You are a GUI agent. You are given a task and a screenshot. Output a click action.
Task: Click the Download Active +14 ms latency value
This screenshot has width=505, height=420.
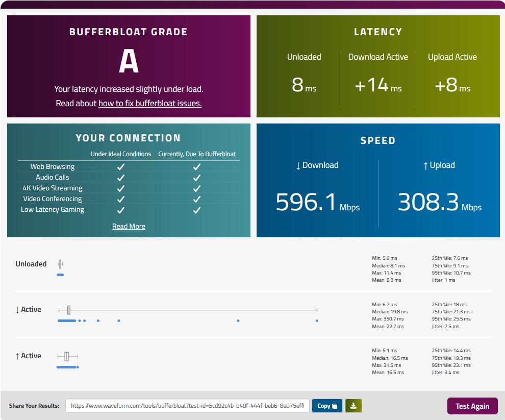[x=378, y=85]
